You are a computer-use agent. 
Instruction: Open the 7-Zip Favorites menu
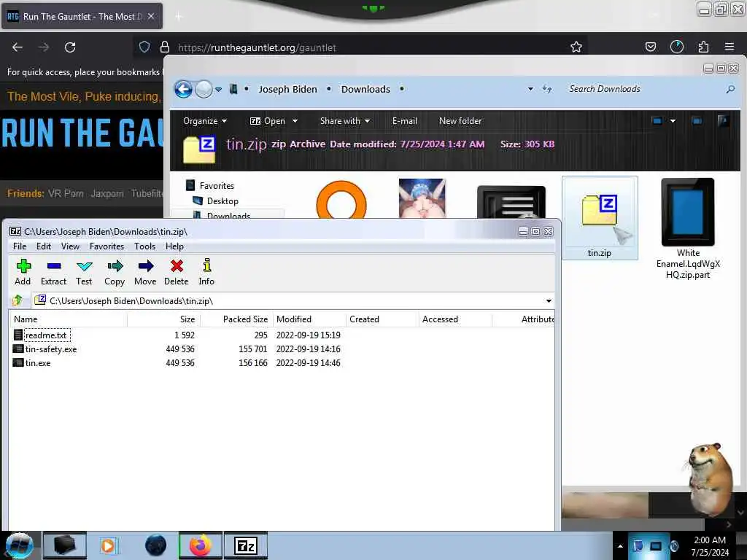[x=107, y=246]
